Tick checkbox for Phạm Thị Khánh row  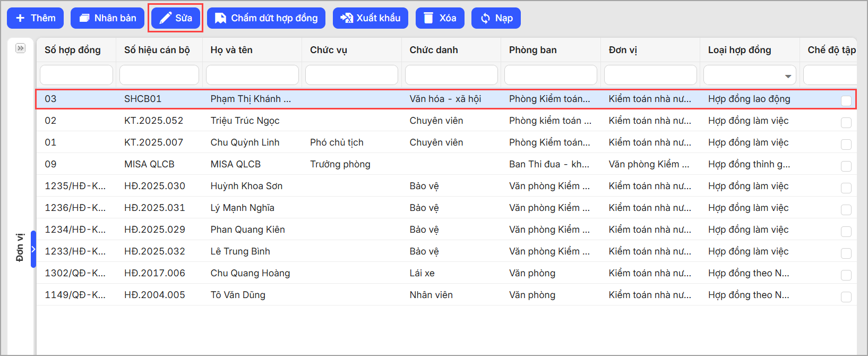(846, 101)
